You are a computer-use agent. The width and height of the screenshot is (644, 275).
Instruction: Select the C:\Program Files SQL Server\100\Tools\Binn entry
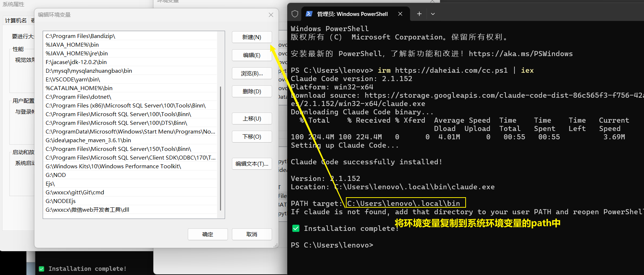coord(130,114)
